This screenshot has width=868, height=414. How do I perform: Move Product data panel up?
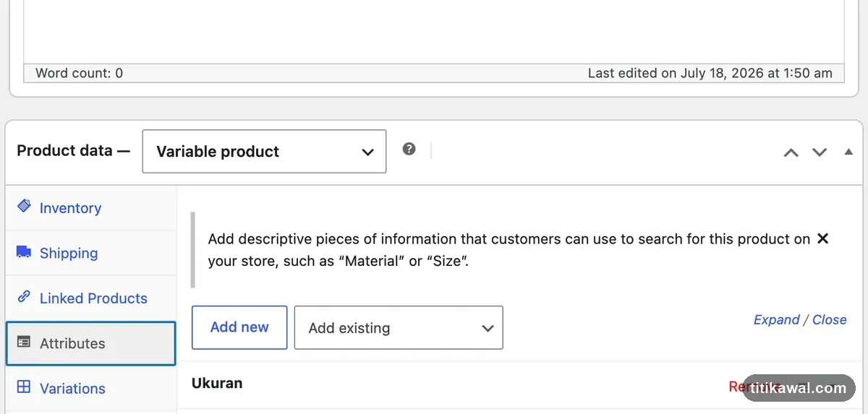tap(791, 152)
